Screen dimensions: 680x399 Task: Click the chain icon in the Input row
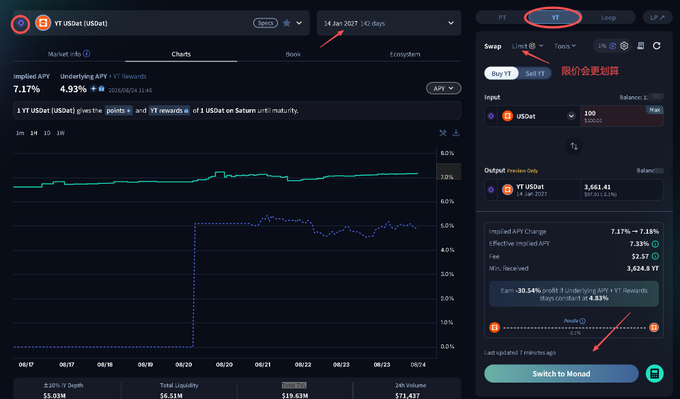[491, 116]
